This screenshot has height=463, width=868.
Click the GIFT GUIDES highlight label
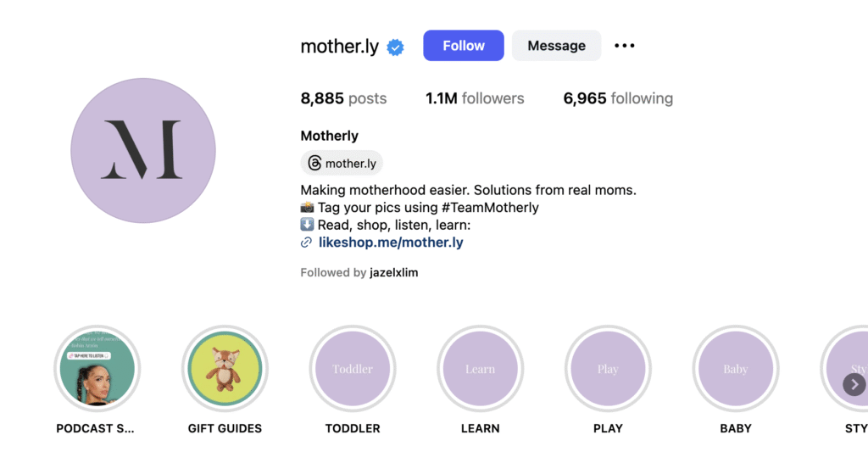point(225,428)
